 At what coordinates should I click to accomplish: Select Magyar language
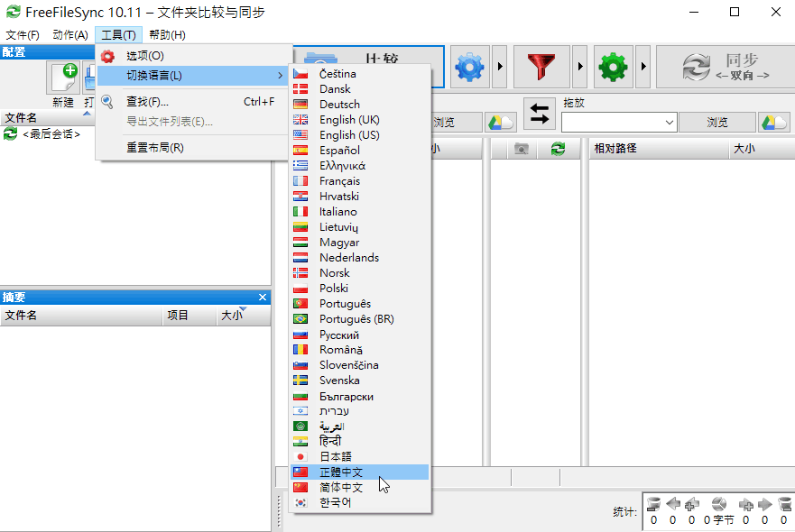[360, 243]
